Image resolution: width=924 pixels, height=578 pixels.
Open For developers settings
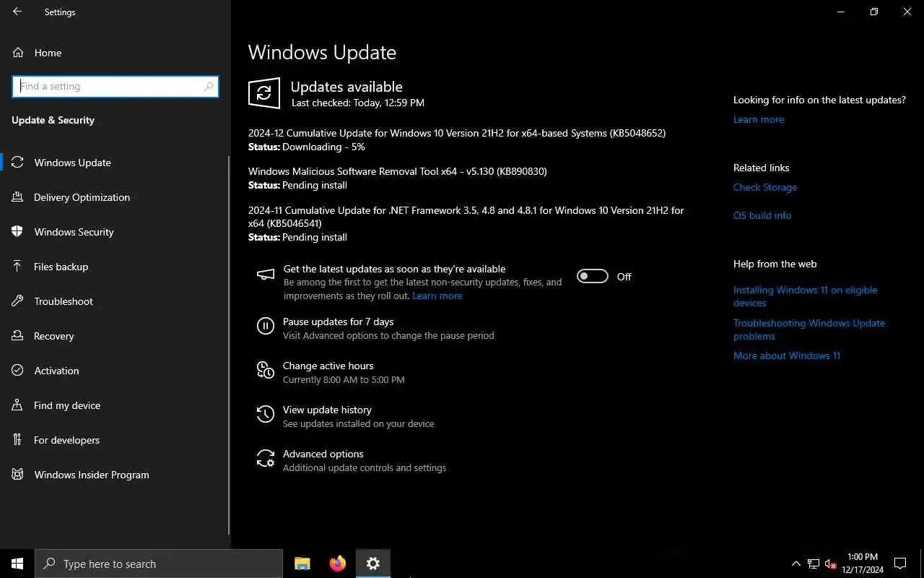[x=114, y=440]
